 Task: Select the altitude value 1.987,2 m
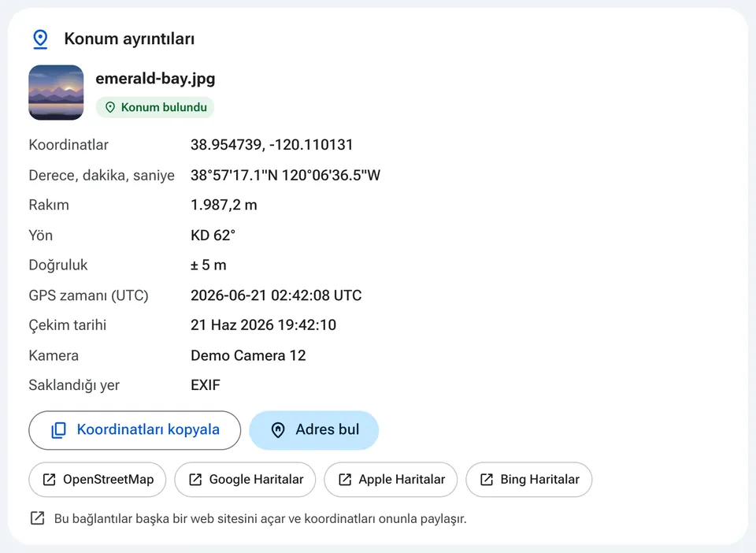(x=224, y=205)
